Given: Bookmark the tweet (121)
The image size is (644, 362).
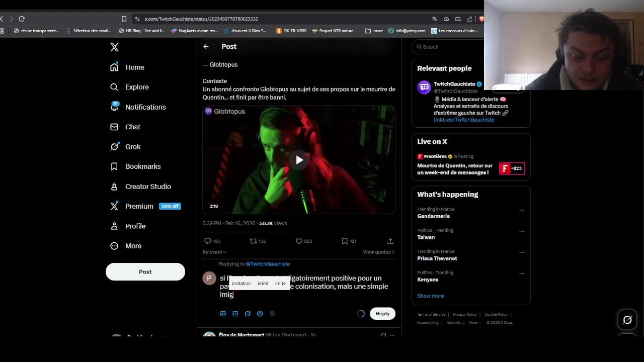Looking at the screenshot, I should point(349,241).
